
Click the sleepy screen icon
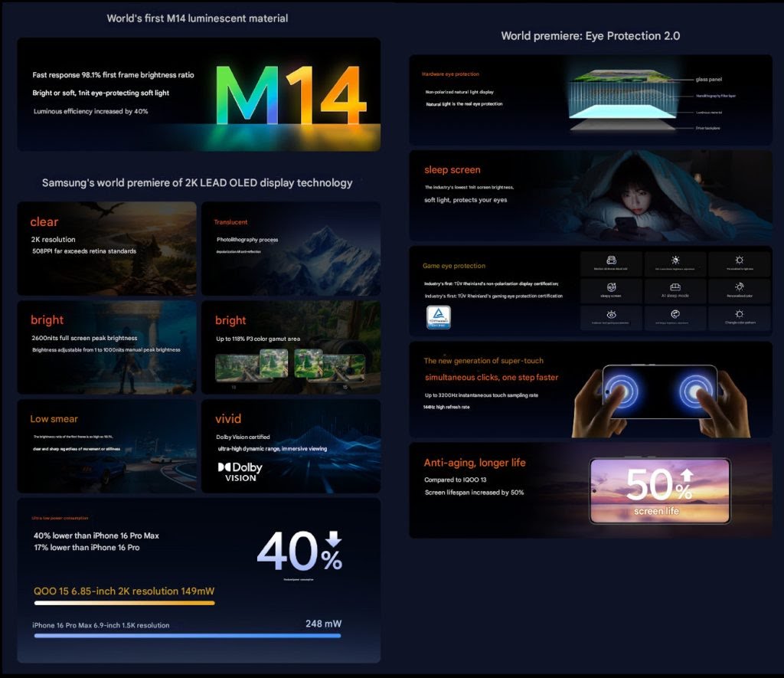click(611, 286)
